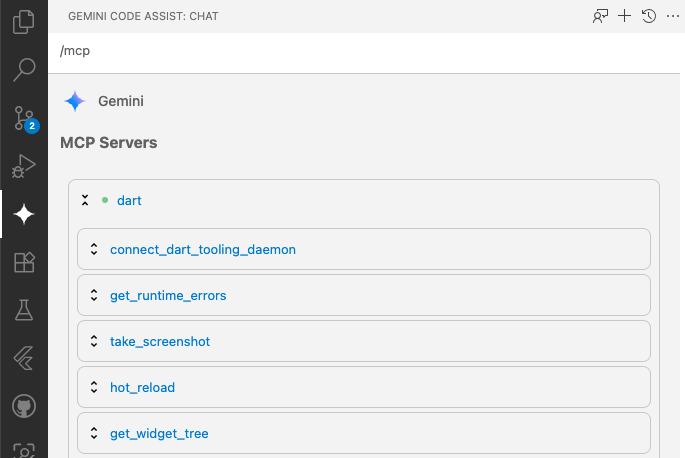The image size is (685, 458).
Task: Open the screenshot-style icon at sidebar bottom
Action: (x=24, y=451)
